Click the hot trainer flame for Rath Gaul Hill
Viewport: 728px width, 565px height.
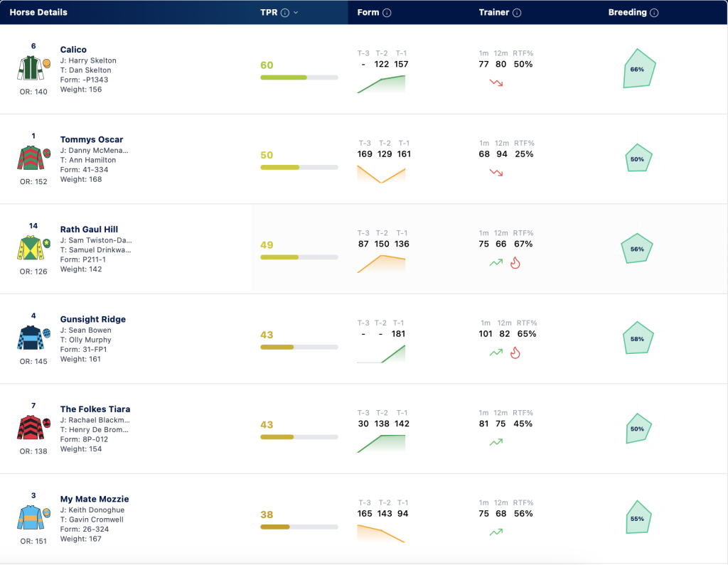pos(515,263)
